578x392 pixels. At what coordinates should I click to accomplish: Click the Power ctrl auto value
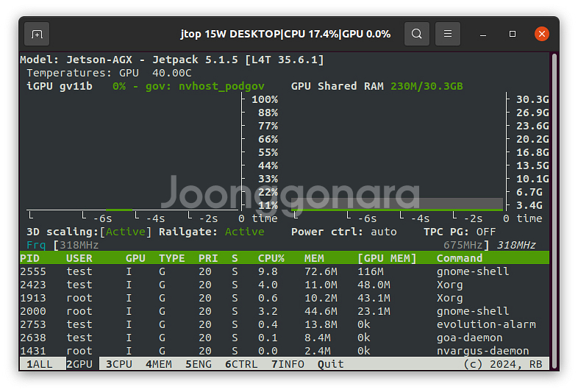coord(384,232)
